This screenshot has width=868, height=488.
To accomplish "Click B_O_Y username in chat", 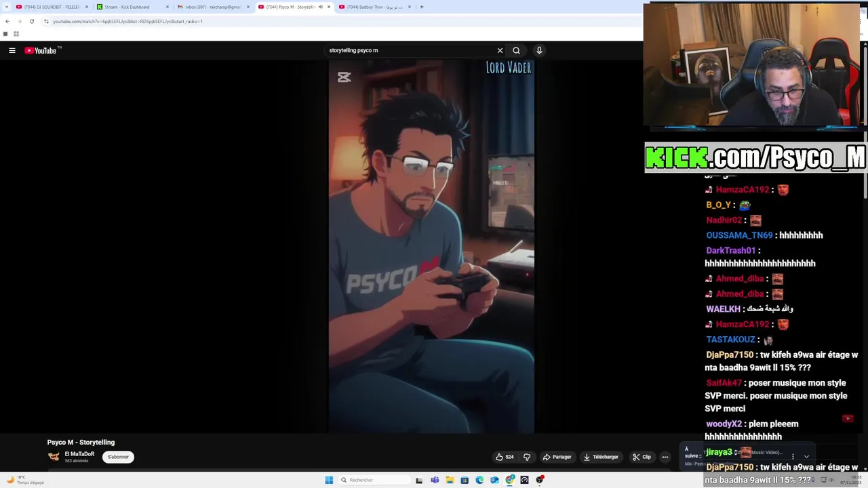I will (718, 205).
